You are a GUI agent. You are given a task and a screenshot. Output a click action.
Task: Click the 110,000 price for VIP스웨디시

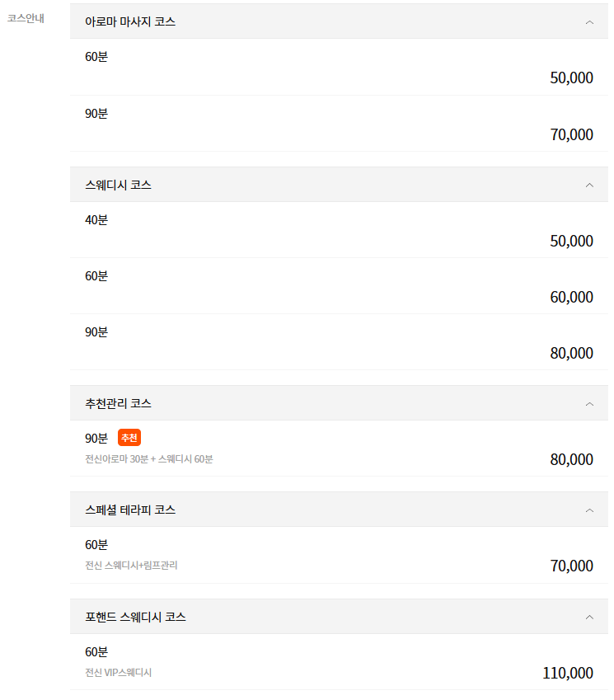(568, 673)
